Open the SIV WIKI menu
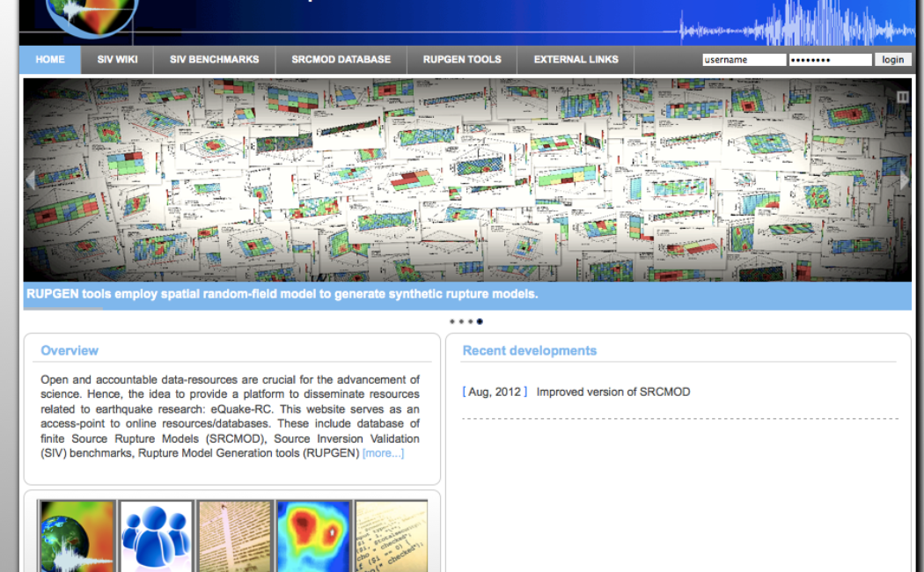Screen dimensions: 924x572 (x=117, y=60)
